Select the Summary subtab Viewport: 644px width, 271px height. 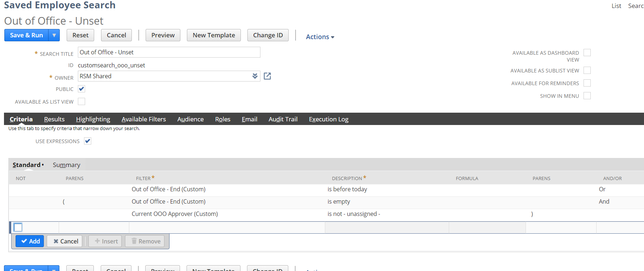tap(66, 165)
